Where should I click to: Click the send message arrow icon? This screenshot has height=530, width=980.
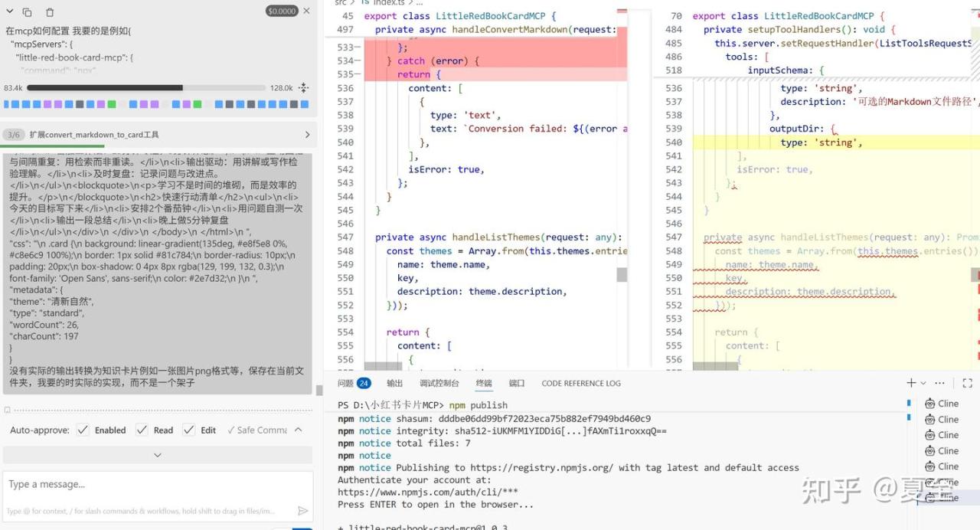(x=303, y=511)
